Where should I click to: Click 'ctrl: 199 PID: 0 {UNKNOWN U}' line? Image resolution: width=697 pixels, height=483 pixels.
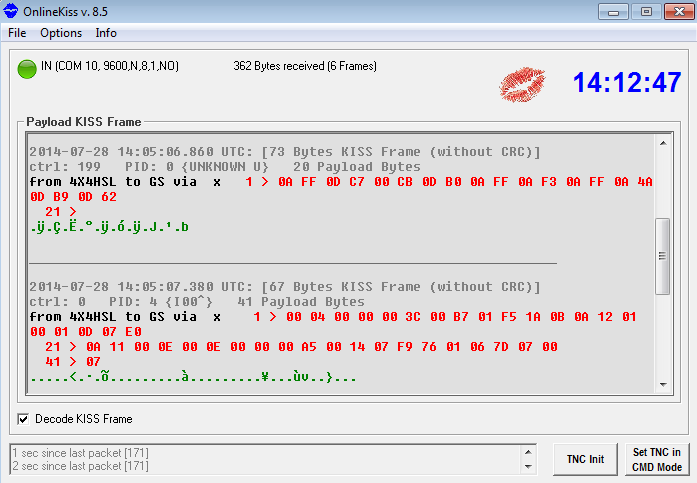[225, 167]
